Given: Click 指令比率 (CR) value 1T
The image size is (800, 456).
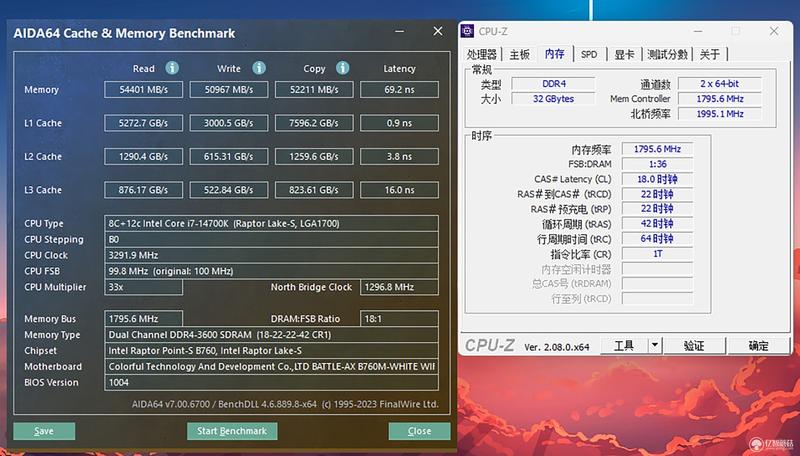Looking at the screenshot, I should [x=657, y=254].
